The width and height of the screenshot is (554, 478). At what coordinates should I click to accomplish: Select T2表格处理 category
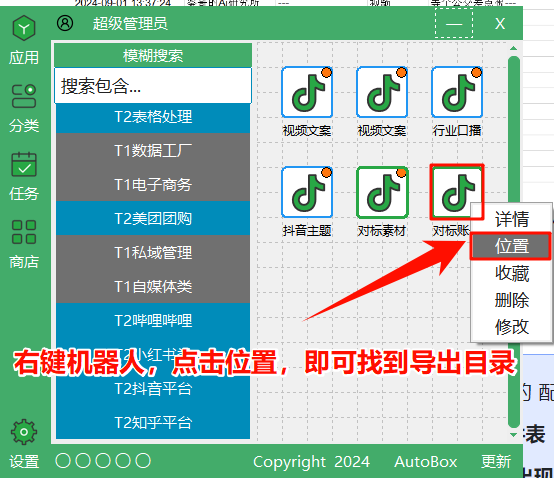[x=153, y=117]
